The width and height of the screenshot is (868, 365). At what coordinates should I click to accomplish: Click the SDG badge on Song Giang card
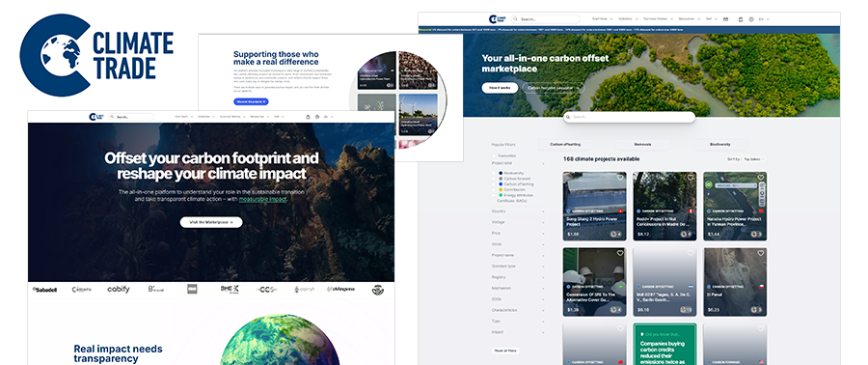point(616,235)
